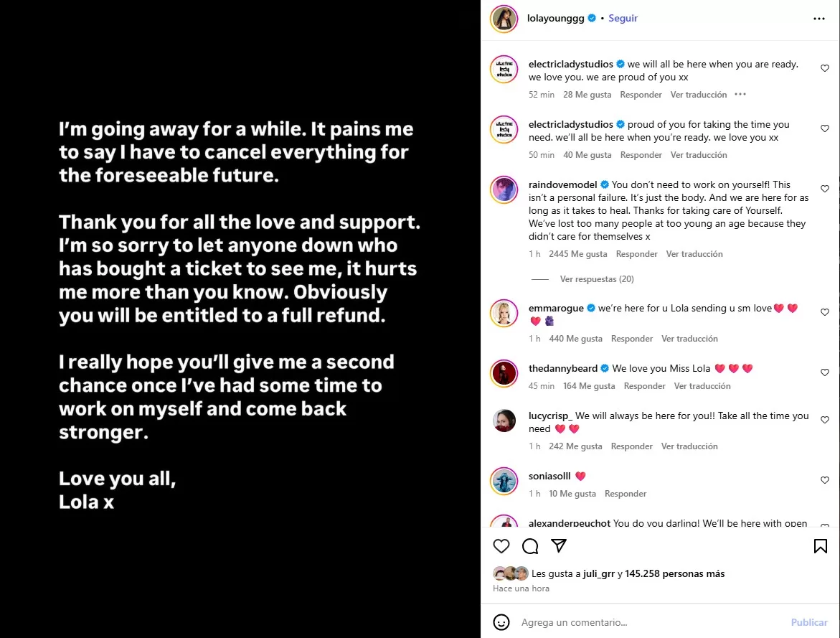
Task: Like the soniasolll comment
Action: 825,480
